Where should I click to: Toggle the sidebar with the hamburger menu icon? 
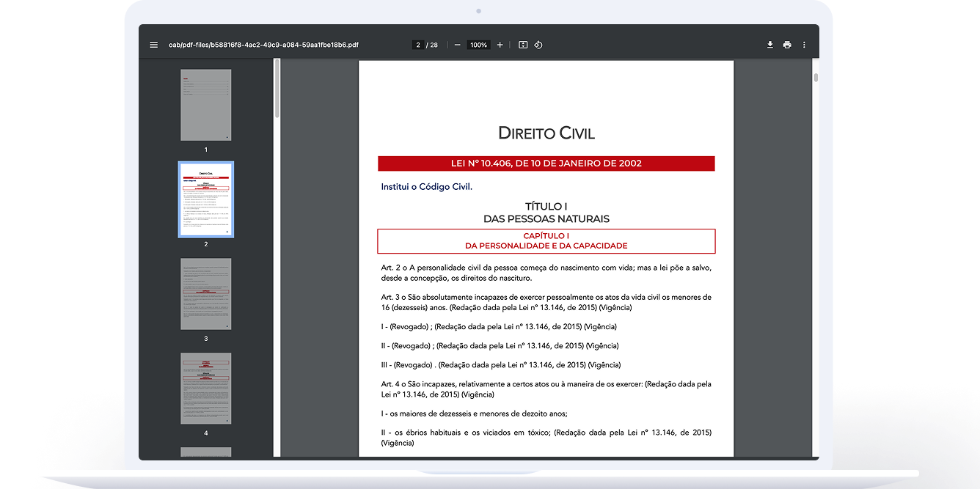(154, 45)
